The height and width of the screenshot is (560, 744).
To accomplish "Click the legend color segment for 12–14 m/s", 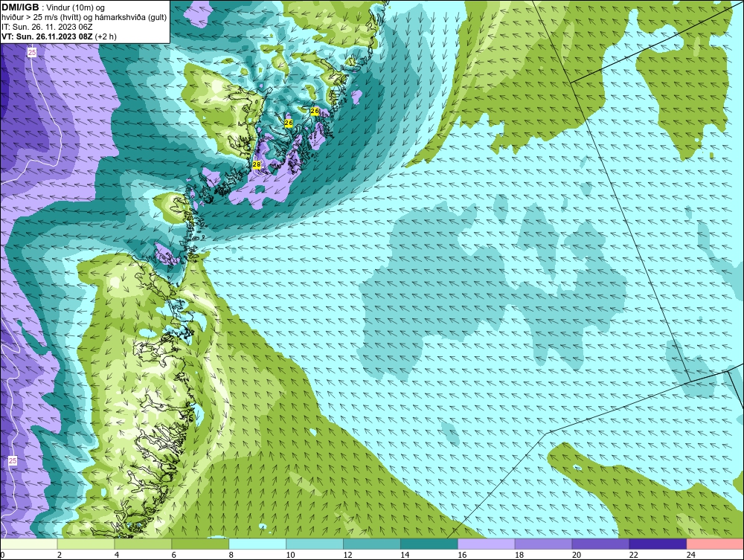I will tap(371, 544).
